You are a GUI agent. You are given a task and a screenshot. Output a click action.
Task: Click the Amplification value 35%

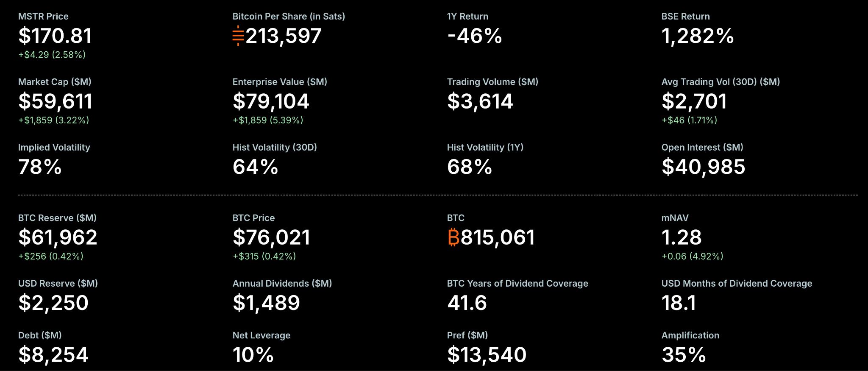click(x=684, y=355)
